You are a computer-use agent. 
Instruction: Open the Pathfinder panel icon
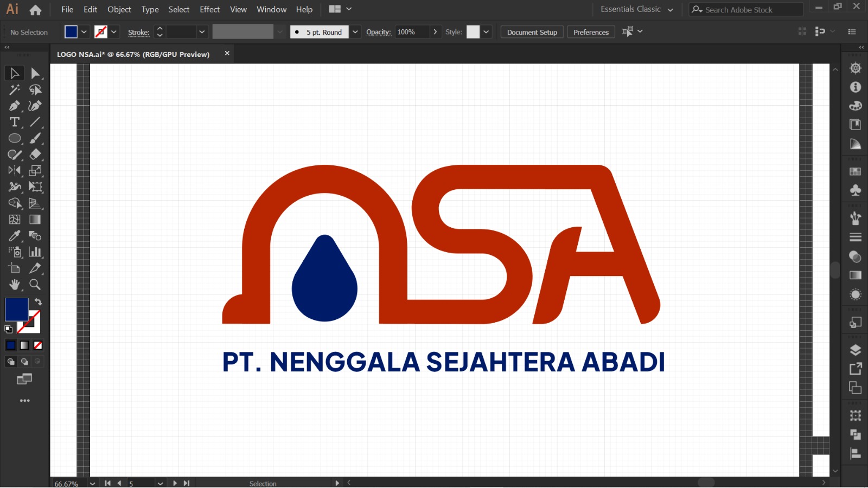point(856,434)
